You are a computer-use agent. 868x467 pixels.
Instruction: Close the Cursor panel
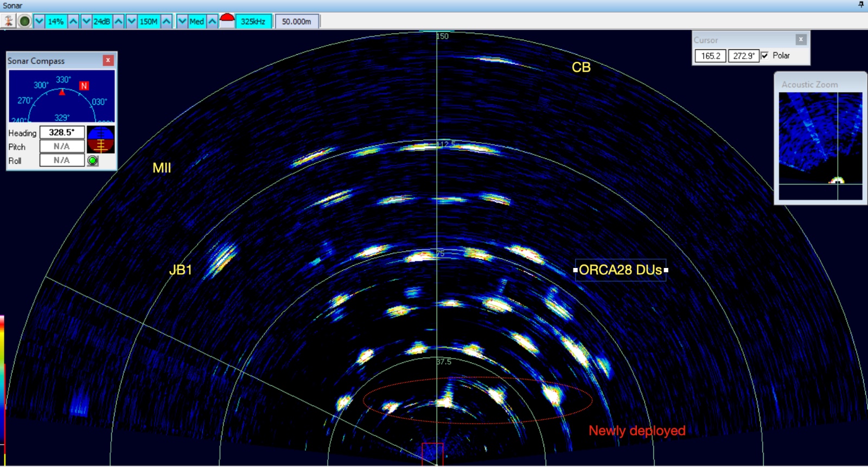coord(801,40)
